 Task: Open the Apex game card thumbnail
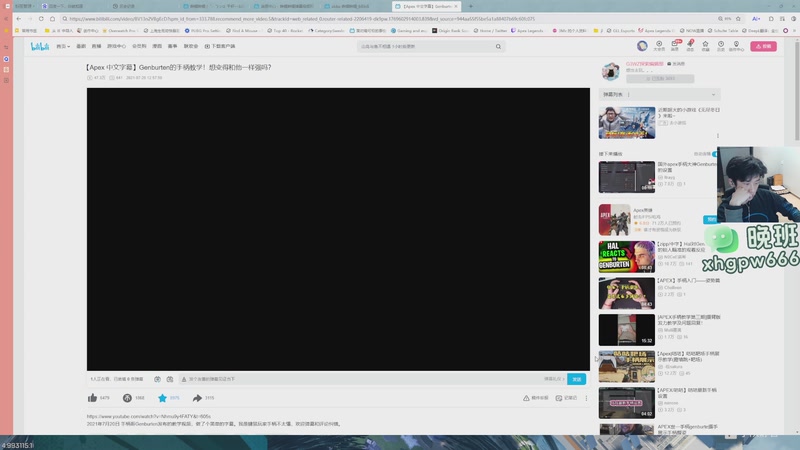(x=614, y=220)
